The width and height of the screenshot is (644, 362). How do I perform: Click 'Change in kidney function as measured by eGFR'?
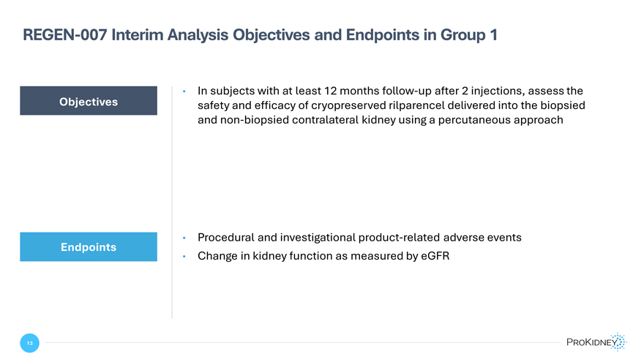point(323,256)
